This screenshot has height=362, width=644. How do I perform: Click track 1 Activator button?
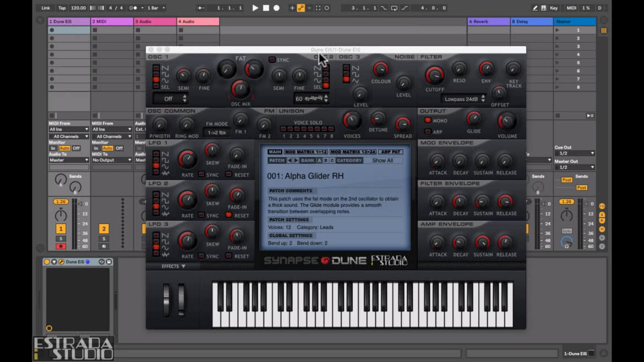click(x=61, y=229)
